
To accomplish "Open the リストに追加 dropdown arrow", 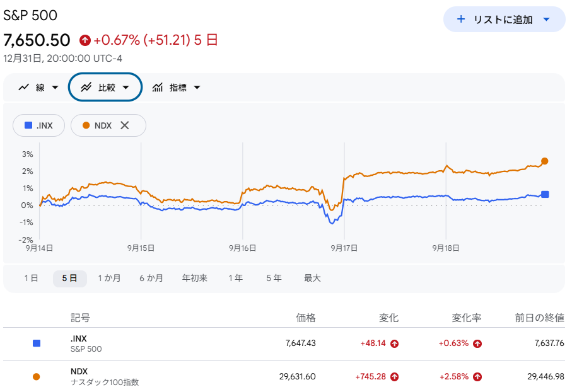I will pyautogui.click(x=546, y=20).
